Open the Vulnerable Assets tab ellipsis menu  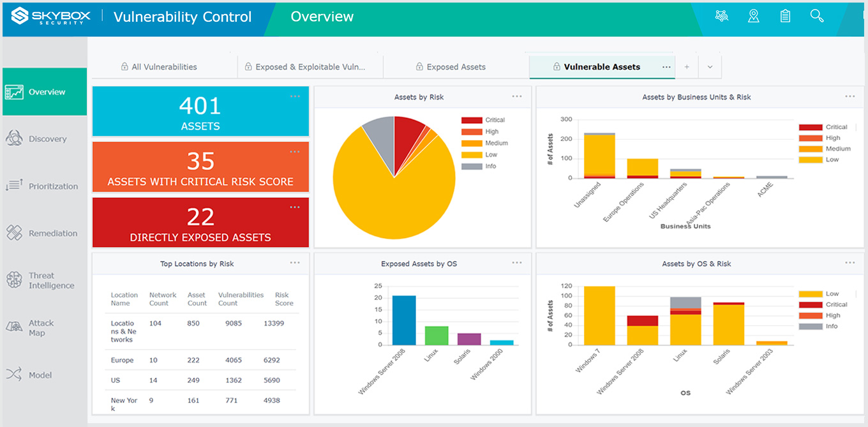(x=666, y=67)
